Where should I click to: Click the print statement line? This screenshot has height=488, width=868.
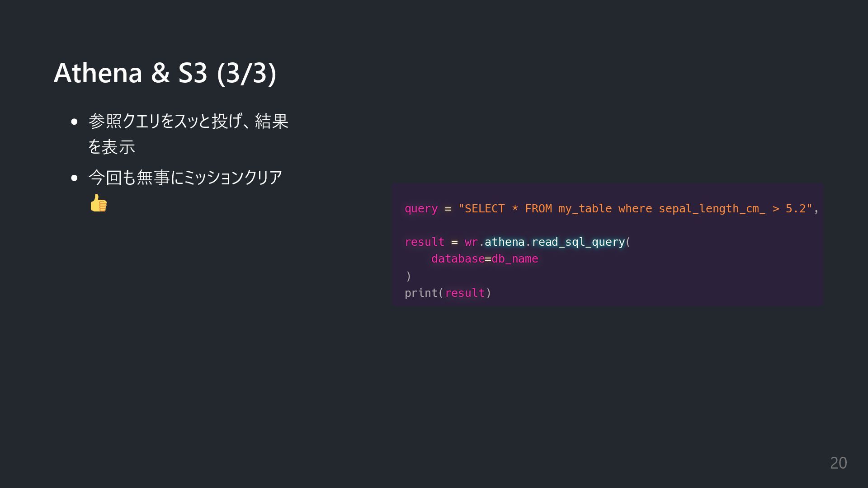pos(448,293)
